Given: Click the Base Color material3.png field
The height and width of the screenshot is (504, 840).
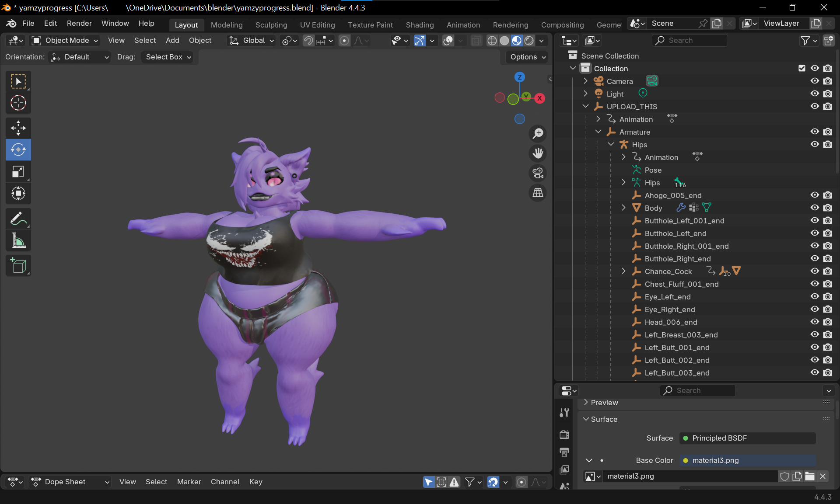Looking at the screenshot, I should point(748,460).
